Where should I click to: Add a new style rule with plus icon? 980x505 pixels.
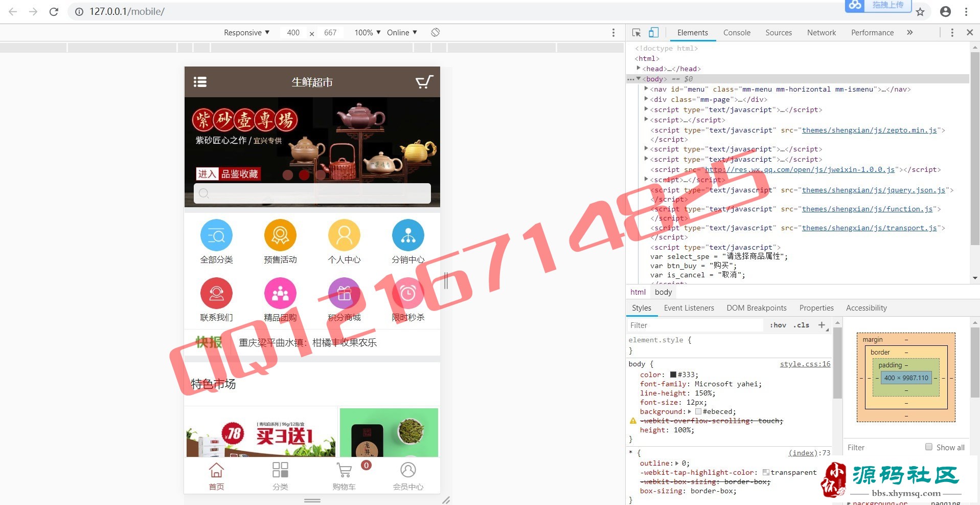click(822, 325)
